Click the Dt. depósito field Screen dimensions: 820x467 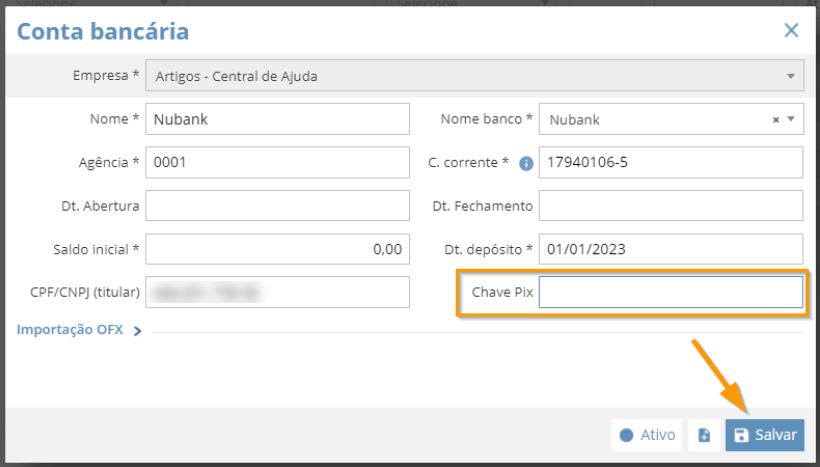pos(671,249)
